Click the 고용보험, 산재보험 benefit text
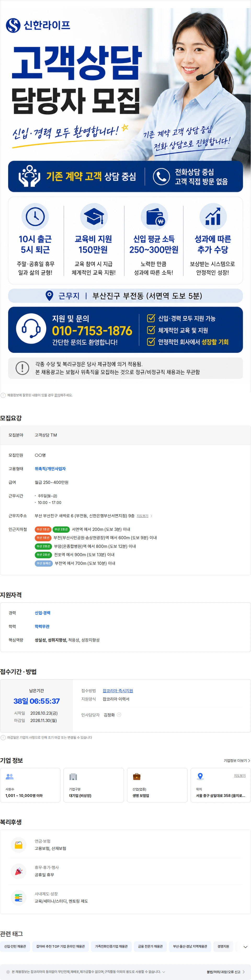 50,848
